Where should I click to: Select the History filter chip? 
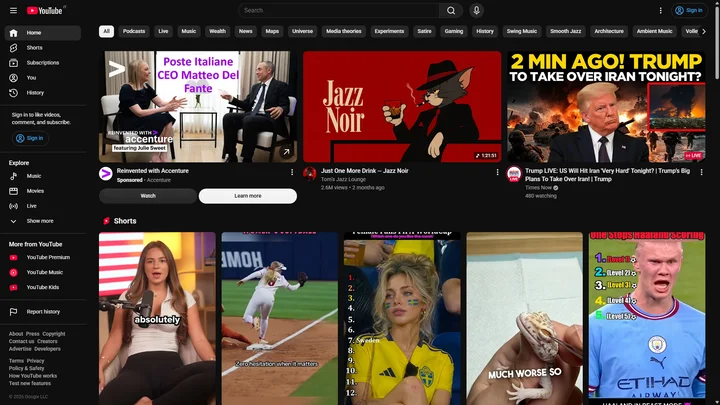(484, 31)
